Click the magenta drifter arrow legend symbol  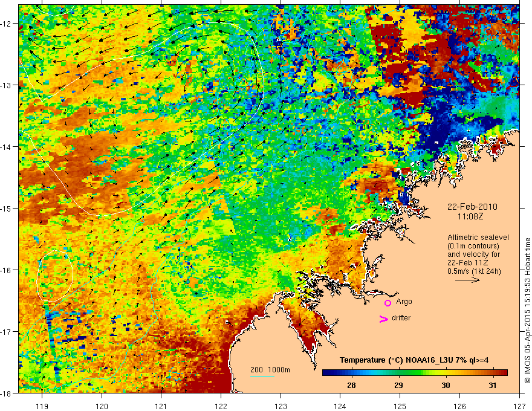coord(384,319)
